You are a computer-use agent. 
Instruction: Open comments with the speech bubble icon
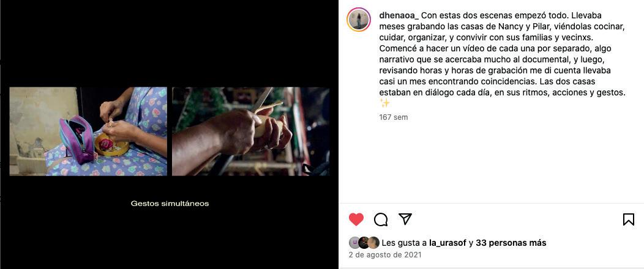[x=381, y=219]
